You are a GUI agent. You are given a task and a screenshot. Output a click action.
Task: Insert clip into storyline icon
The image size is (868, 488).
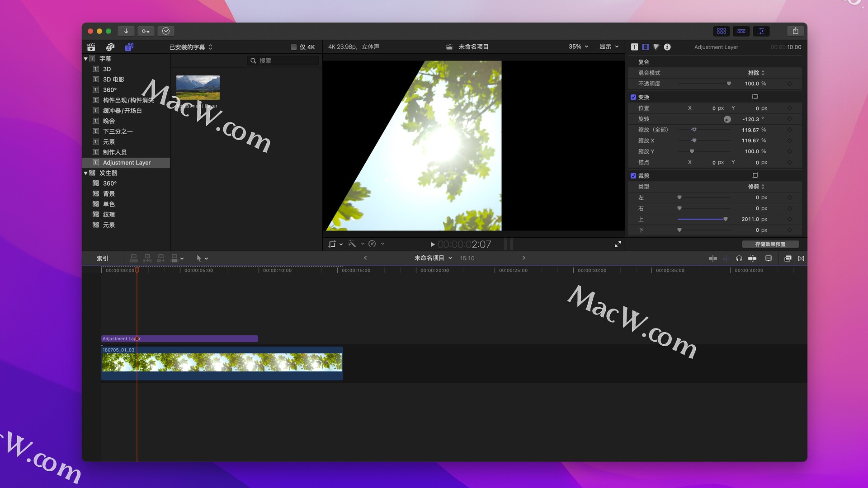coord(147,258)
